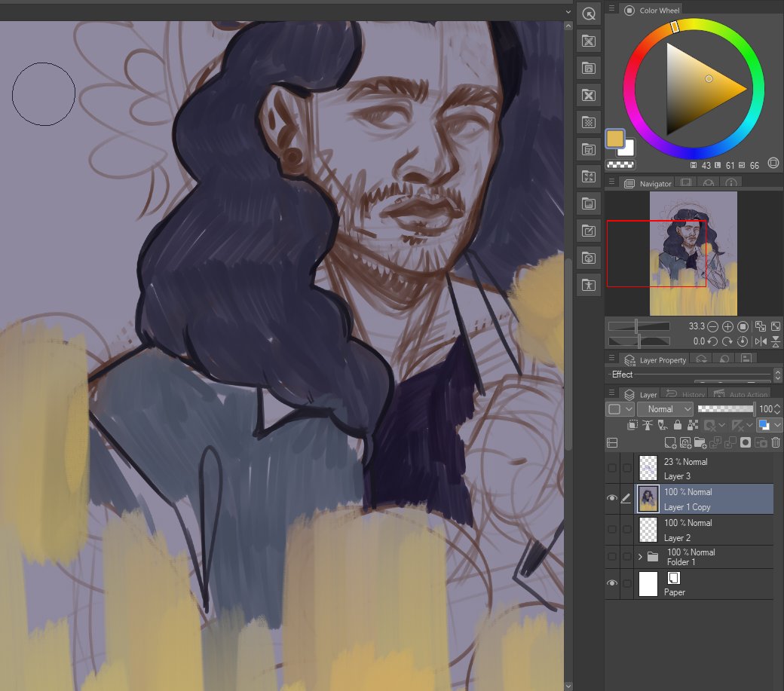The image size is (784, 691).
Task: Select the Zoom tool magnifier icon
Action: pyautogui.click(x=589, y=14)
